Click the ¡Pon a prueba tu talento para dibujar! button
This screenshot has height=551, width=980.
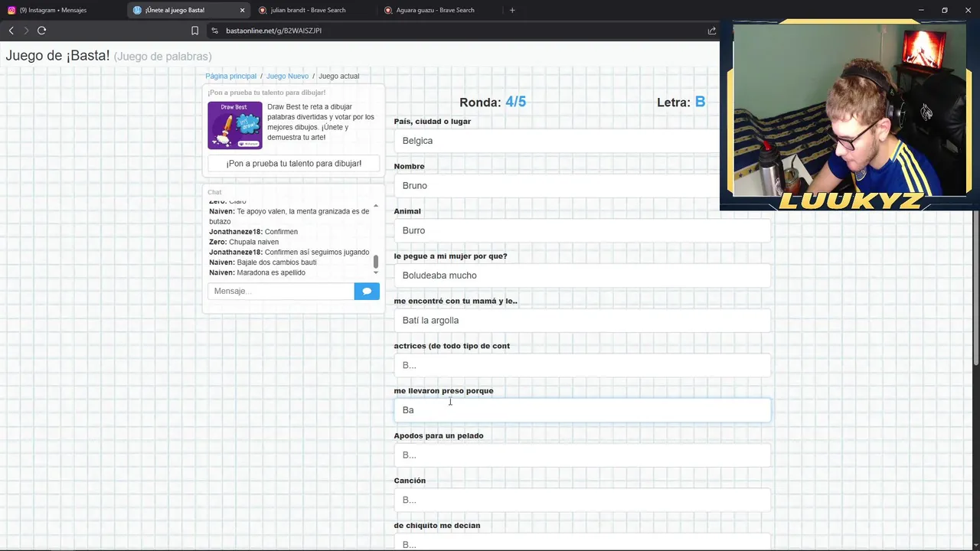coord(294,163)
